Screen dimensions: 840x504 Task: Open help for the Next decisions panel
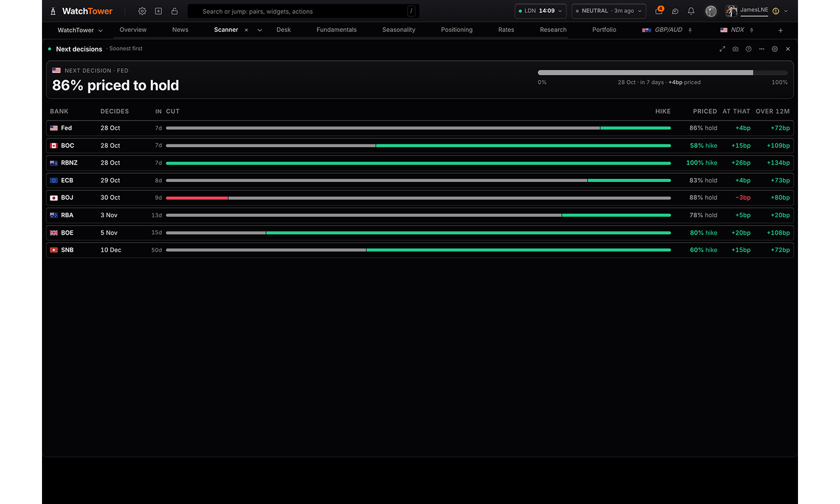click(x=749, y=49)
